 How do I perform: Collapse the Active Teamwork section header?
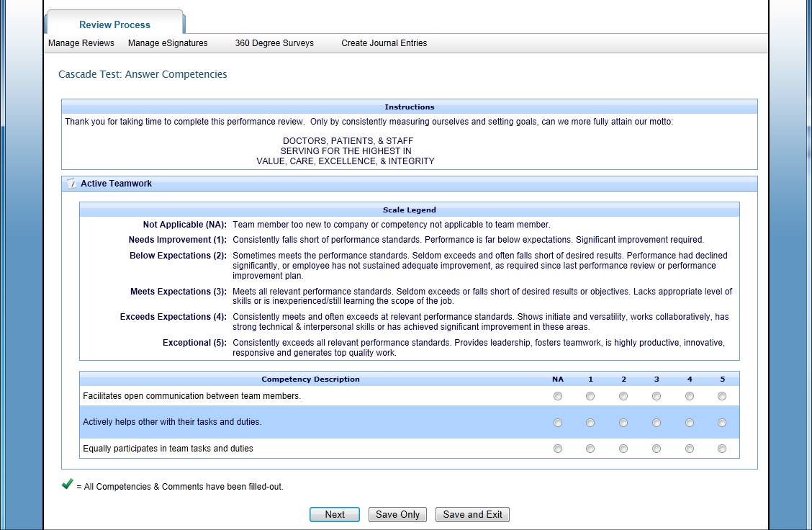pyautogui.click(x=117, y=184)
